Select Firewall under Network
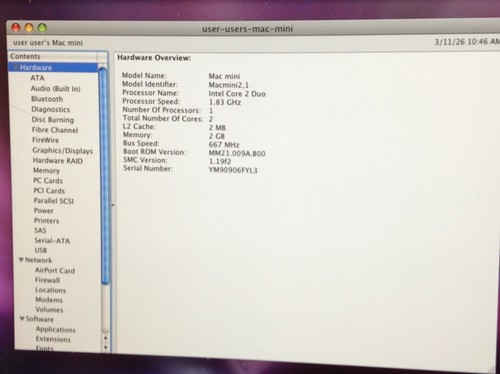Viewport: 500px width, 374px height. 48,280
